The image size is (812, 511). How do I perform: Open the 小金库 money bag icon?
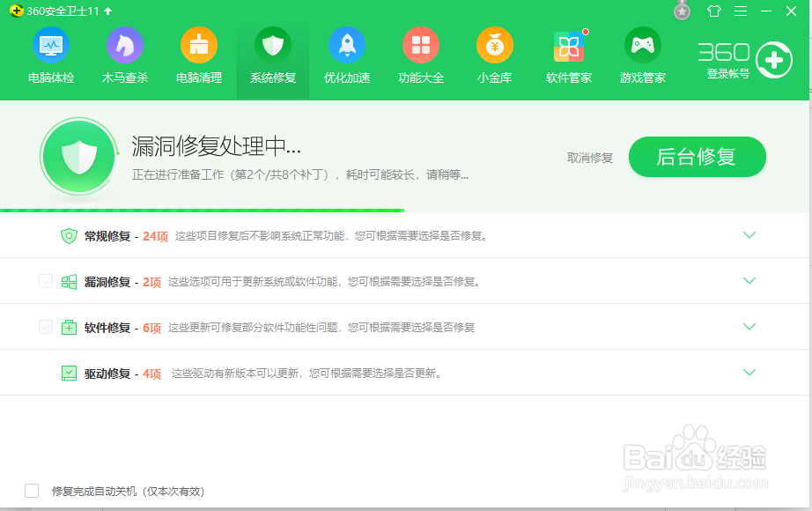(495, 46)
